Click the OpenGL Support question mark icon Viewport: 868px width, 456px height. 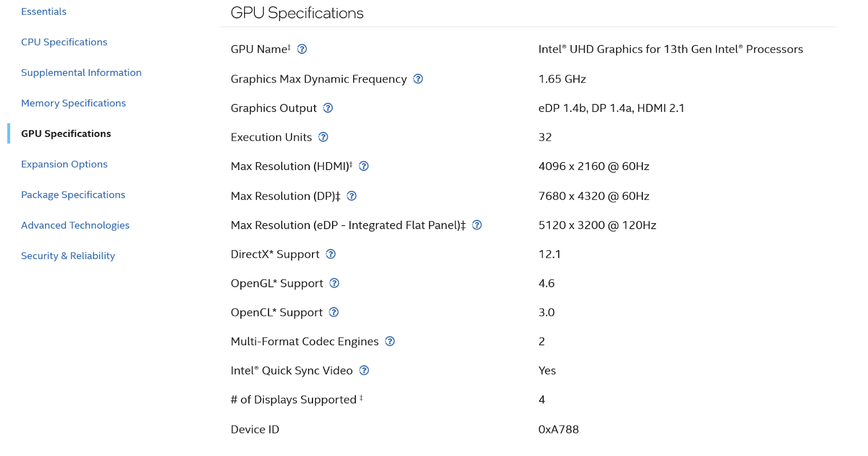pyautogui.click(x=334, y=283)
